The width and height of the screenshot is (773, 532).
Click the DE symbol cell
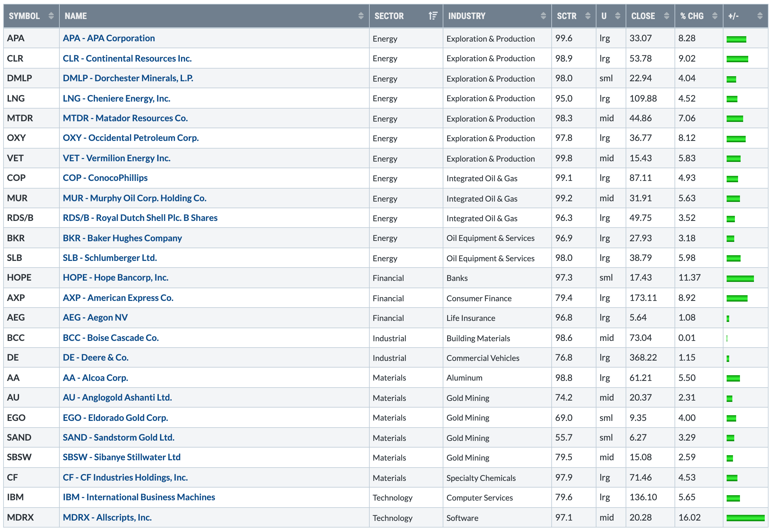tap(13, 358)
